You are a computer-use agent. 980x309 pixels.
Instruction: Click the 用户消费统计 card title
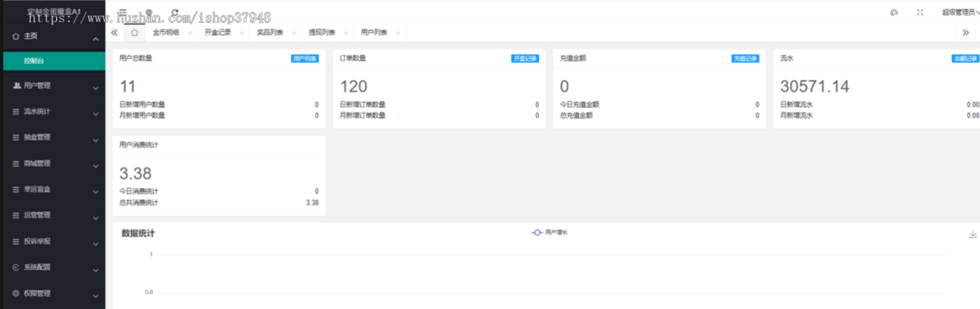(x=139, y=145)
